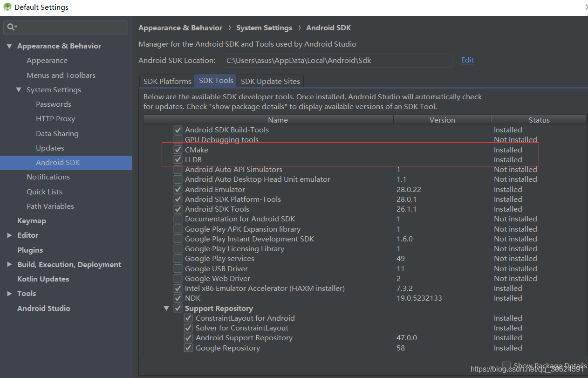Screen dimensions: 588x378
Task: Check GPU Debugging tools
Action: (x=178, y=140)
